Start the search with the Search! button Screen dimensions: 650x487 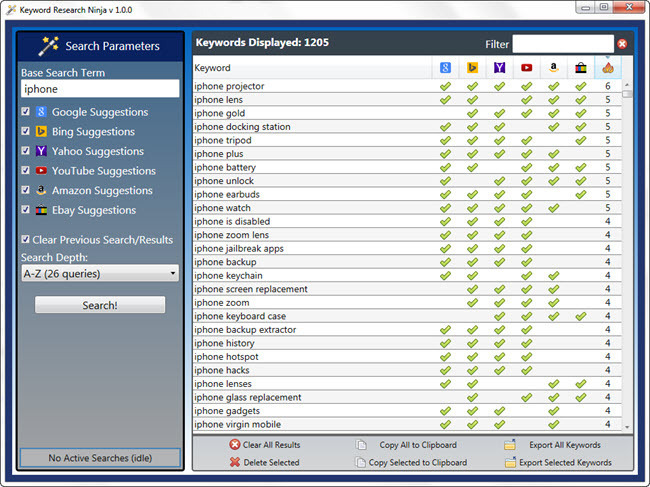tap(100, 305)
